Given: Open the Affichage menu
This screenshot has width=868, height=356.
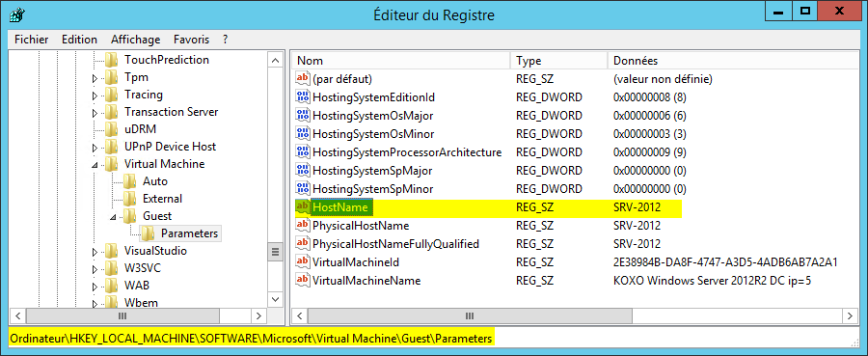Looking at the screenshot, I should pos(136,40).
